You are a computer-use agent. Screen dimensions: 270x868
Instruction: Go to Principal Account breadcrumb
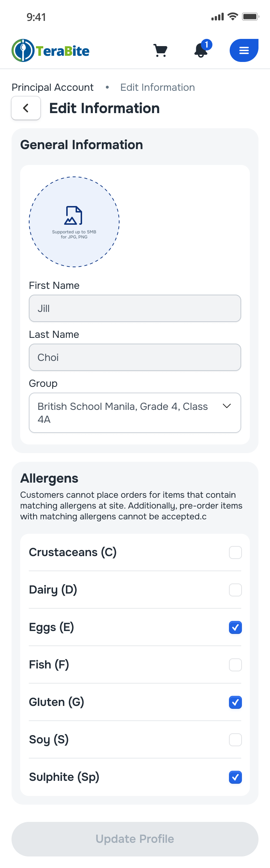pos(53,88)
